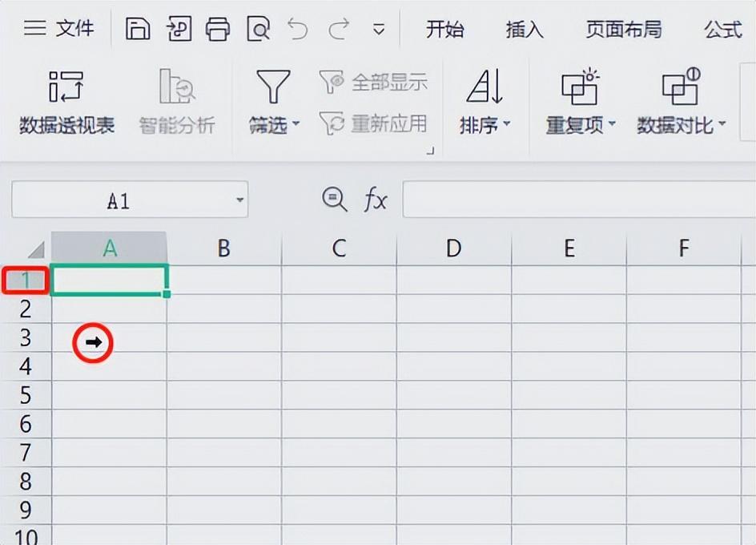Click the magnifier zoom icon by formula bar
Image resolution: width=756 pixels, height=545 pixels.
click(334, 200)
